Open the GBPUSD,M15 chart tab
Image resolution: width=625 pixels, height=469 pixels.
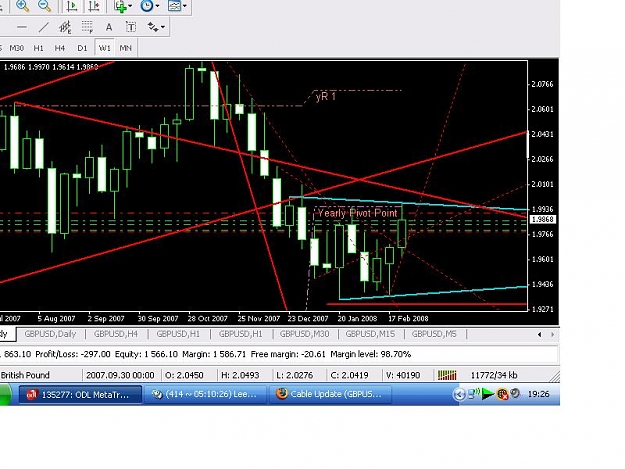pyautogui.click(x=370, y=334)
